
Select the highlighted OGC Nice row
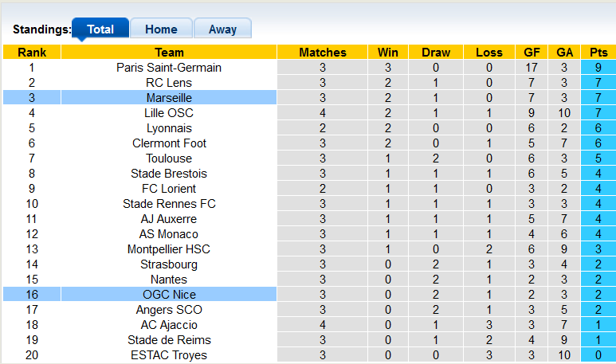coord(169,295)
